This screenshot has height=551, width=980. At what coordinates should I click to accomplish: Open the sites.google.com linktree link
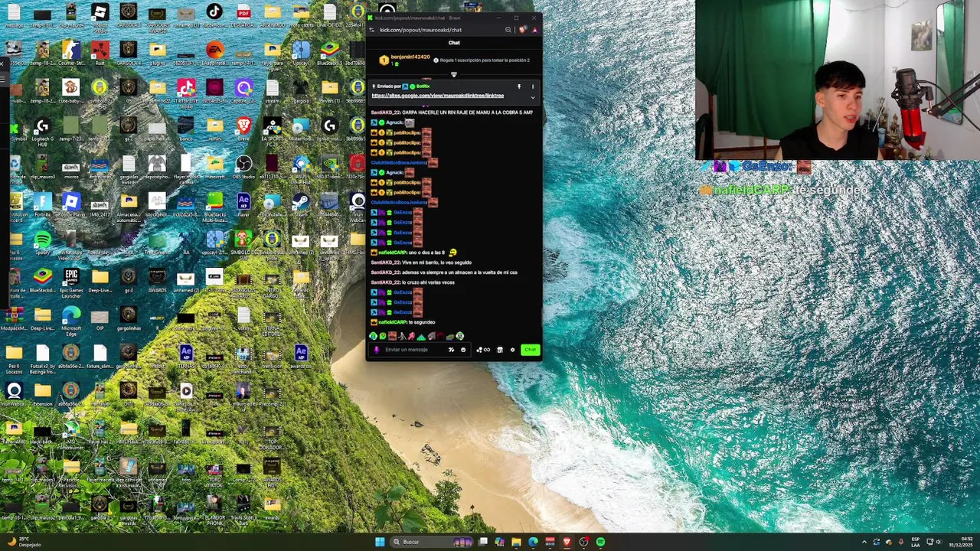tap(437, 96)
